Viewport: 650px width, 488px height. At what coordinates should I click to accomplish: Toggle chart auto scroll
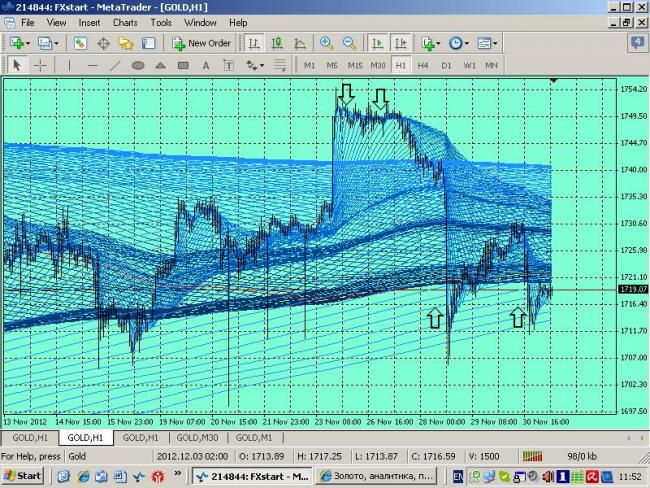[x=378, y=43]
